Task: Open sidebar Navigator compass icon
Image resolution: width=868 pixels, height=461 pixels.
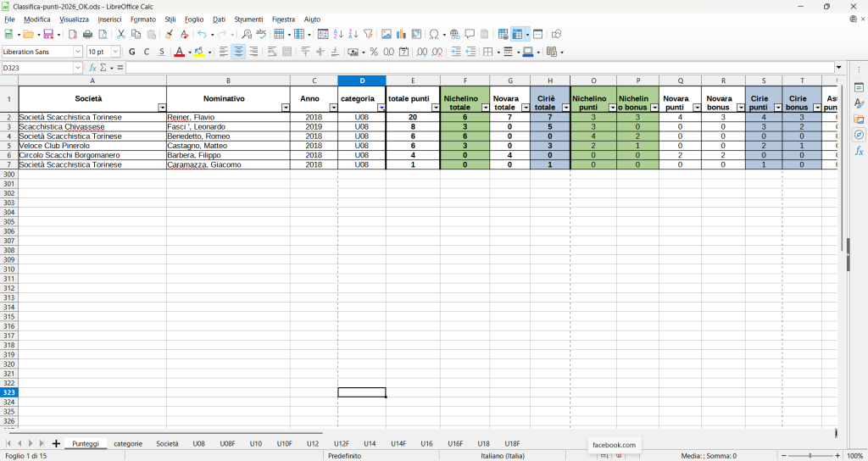Action: 859,135
